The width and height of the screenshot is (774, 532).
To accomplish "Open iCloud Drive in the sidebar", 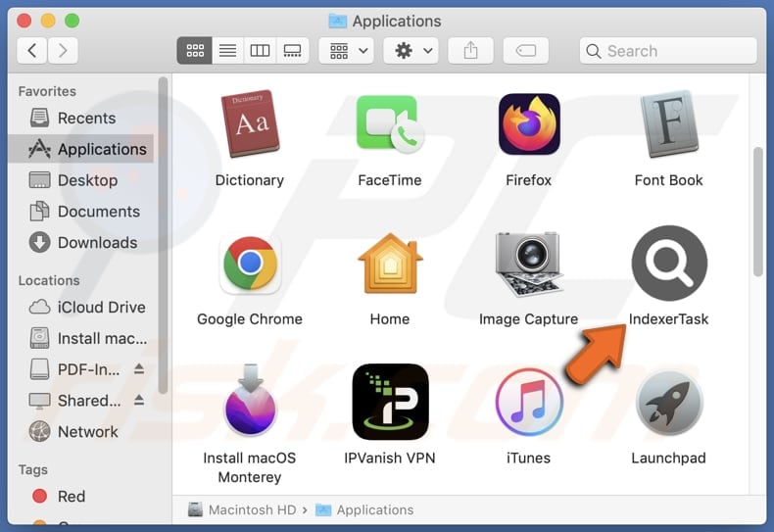I will coord(81,307).
